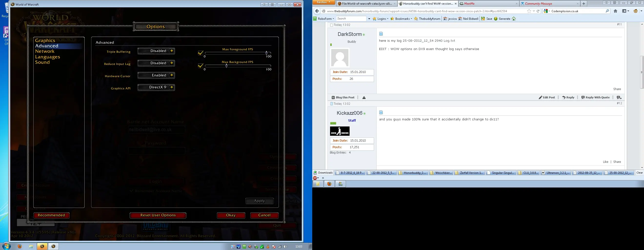Open 25-08-2012_12_54 2940 Log.txt attachment link

coord(429,41)
